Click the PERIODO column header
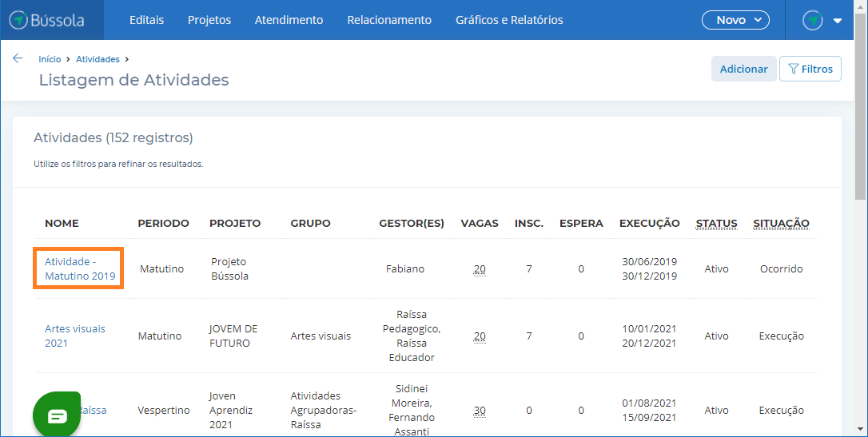This screenshot has width=868, height=437. pos(163,224)
